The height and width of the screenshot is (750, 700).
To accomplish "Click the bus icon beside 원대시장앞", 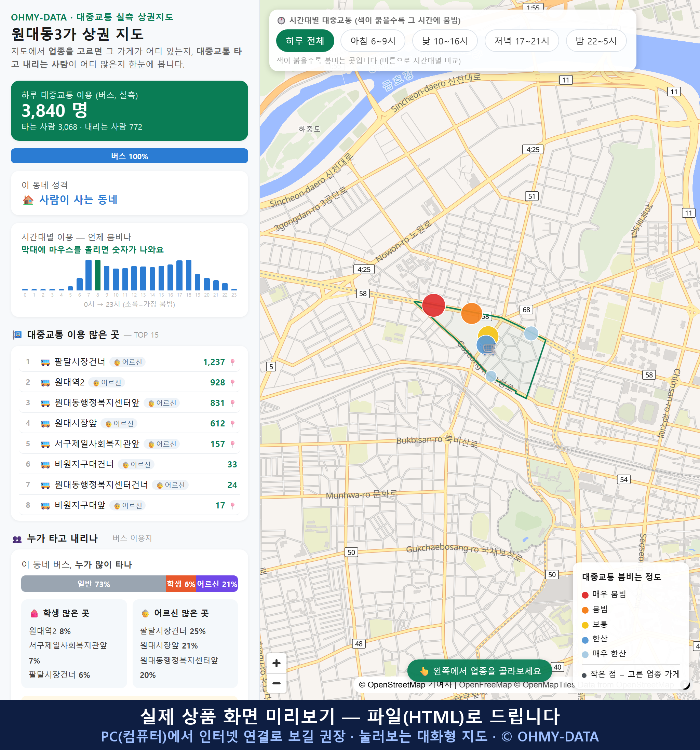I will click(x=45, y=424).
